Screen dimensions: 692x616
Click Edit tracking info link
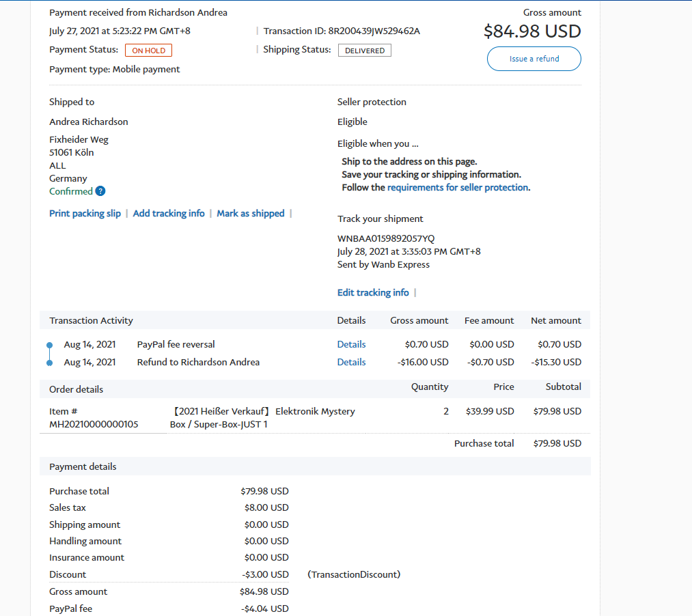pyautogui.click(x=373, y=292)
